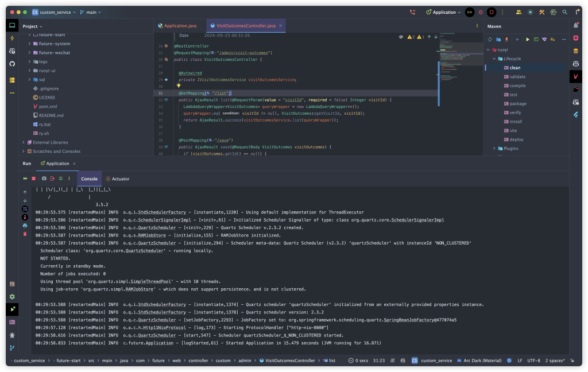
Task: Reload all Maven projects
Action: point(490,39)
